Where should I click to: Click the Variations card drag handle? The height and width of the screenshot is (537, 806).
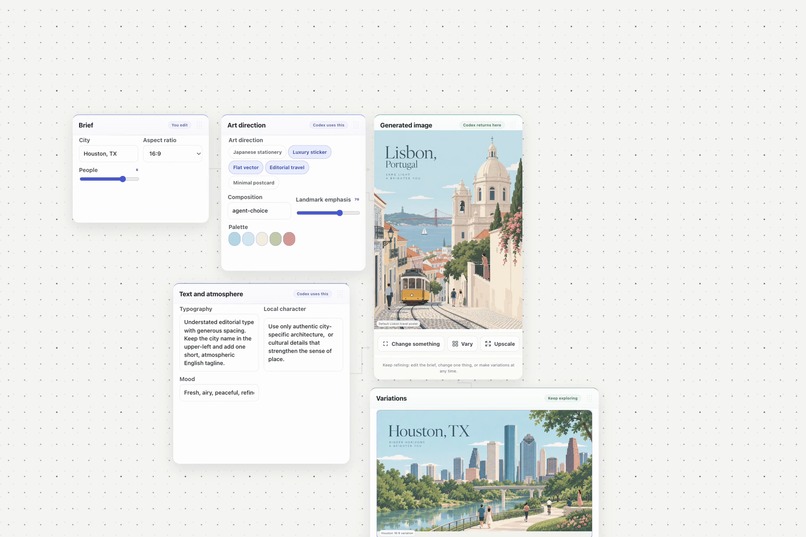tap(589, 398)
